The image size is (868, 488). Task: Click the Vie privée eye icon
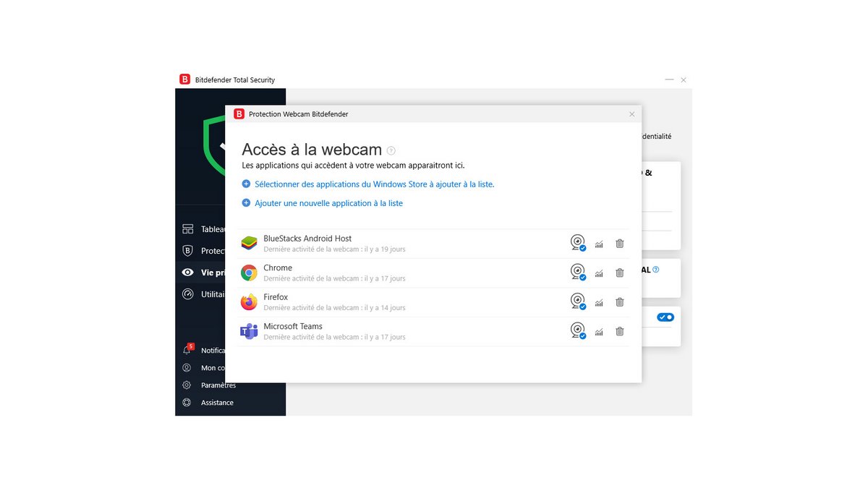click(188, 273)
